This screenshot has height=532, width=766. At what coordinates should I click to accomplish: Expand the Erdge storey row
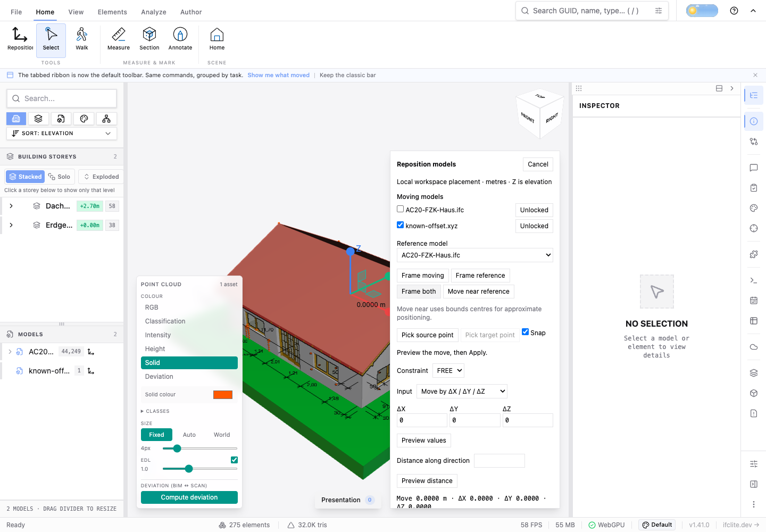[x=11, y=225]
